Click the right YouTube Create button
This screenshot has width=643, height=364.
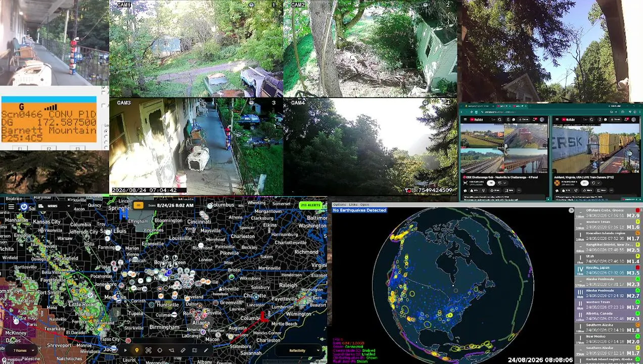tap(615, 119)
